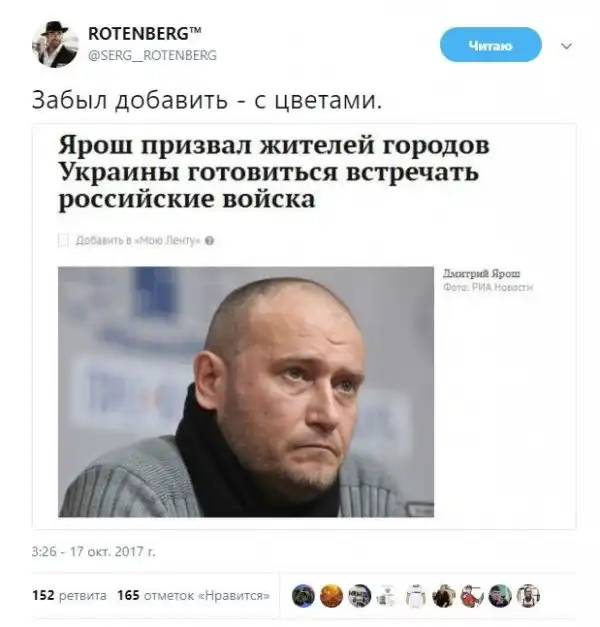This screenshot has height=627, width=600.
Task: Open the orange sphere liker avatar
Action: tap(332, 596)
